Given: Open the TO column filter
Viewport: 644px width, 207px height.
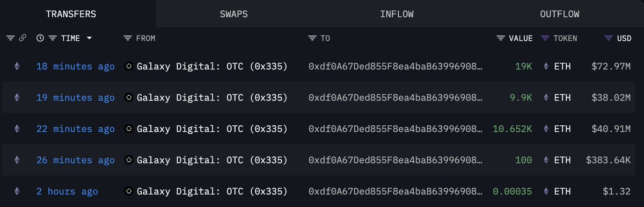Looking at the screenshot, I should 312,38.
